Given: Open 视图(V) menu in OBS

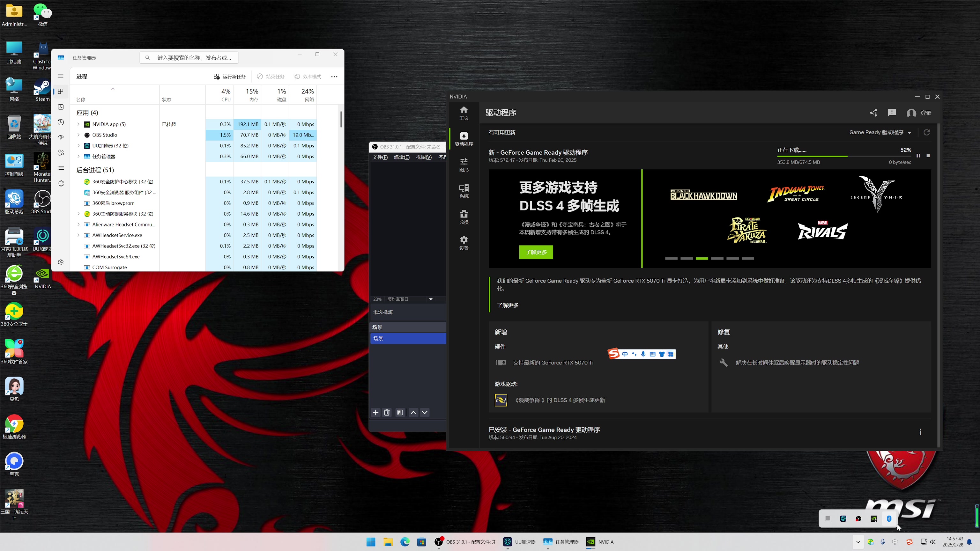Looking at the screenshot, I should [423, 157].
